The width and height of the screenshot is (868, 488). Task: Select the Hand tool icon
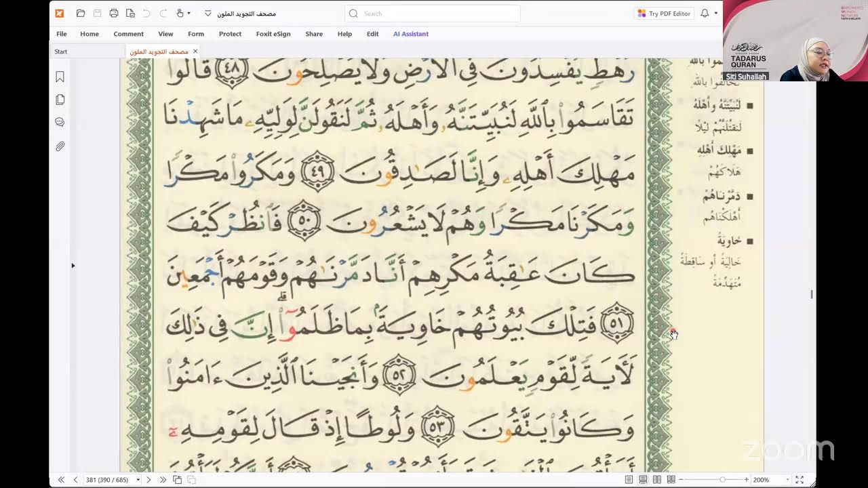(x=180, y=13)
